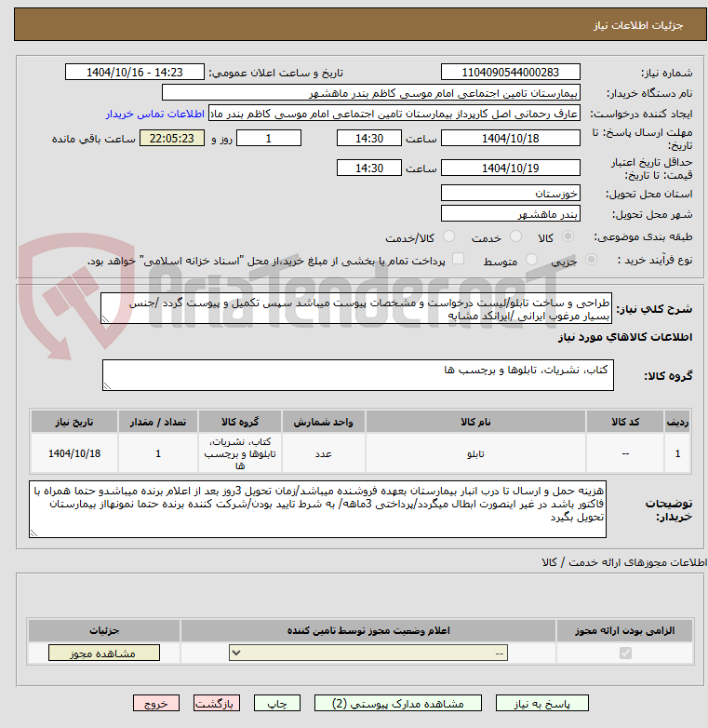Select the خدمت radio button

click(x=515, y=236)
